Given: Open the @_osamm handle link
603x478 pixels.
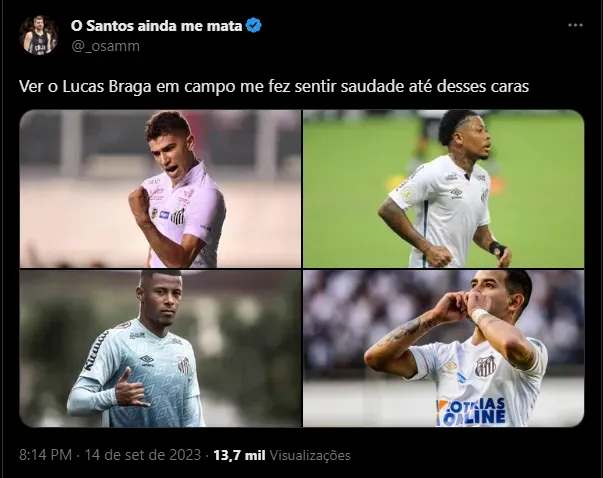Looking at the screenshot, I should (x=106, y=46).
